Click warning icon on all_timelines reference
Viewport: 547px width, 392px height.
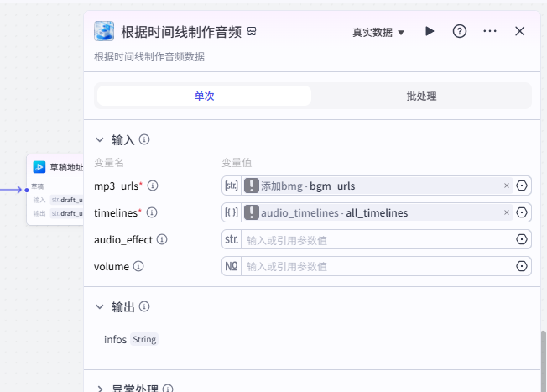252,212
